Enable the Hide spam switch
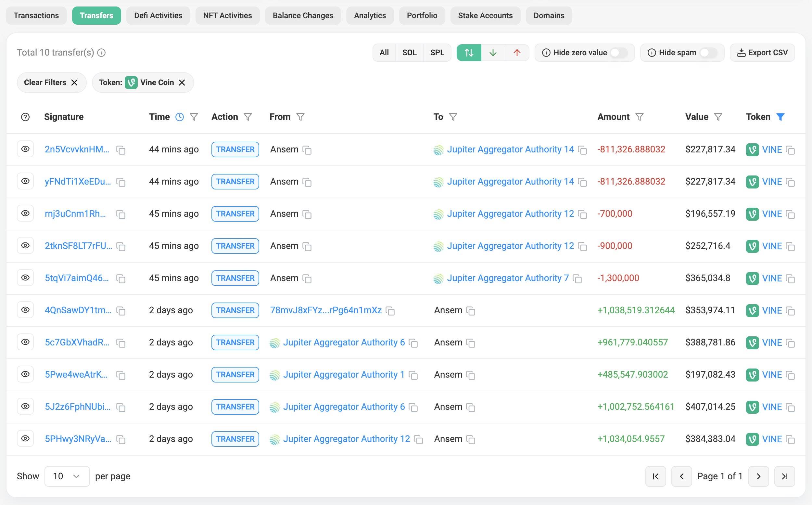The width and height of the screenshot is (812, 505). pos(708,53)
